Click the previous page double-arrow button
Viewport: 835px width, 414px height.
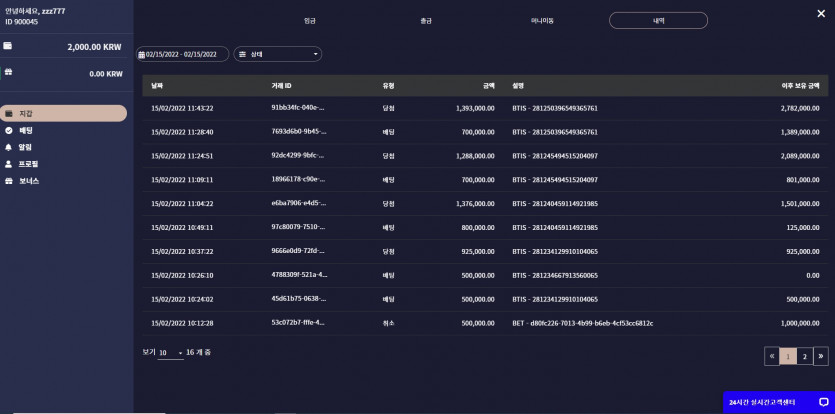tap(772, 356)
